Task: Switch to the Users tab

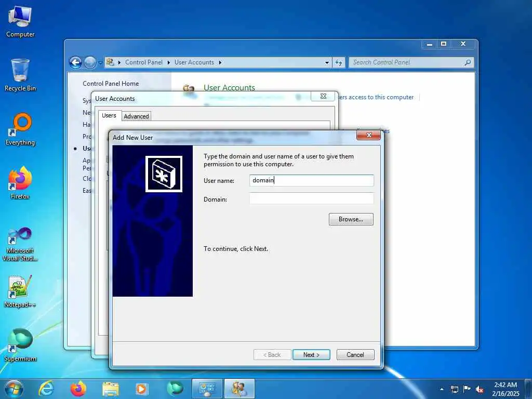Action: pyautogui.click(x=109, y=115)
